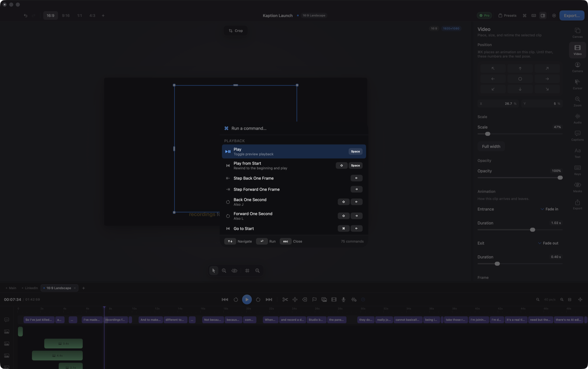Switch to the LinkedIn timeline tab

point(29,288)
